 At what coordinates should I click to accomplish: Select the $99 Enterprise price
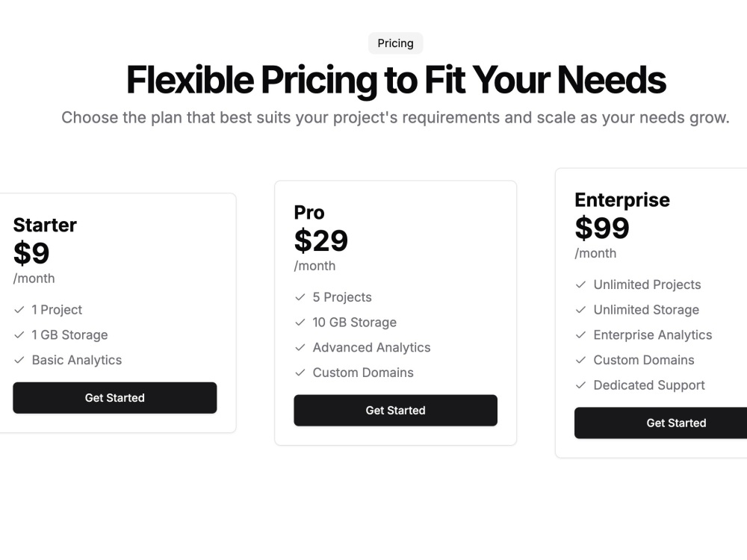pos(602,228)
